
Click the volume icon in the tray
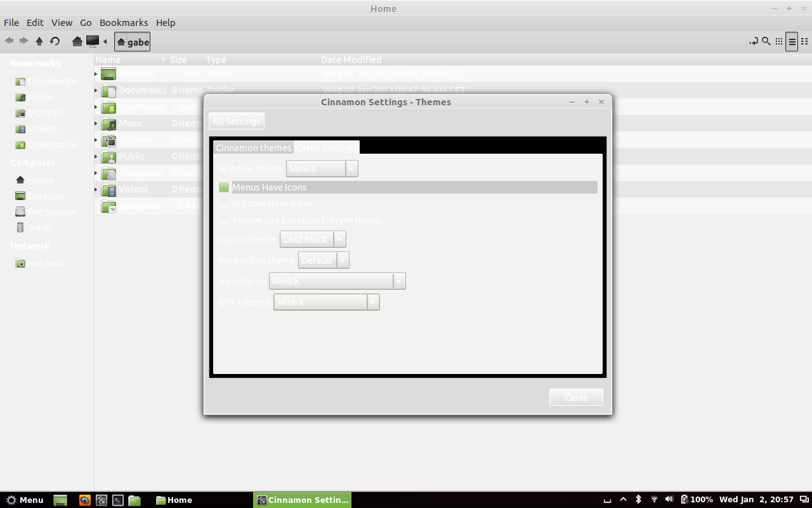pos(669,500)
